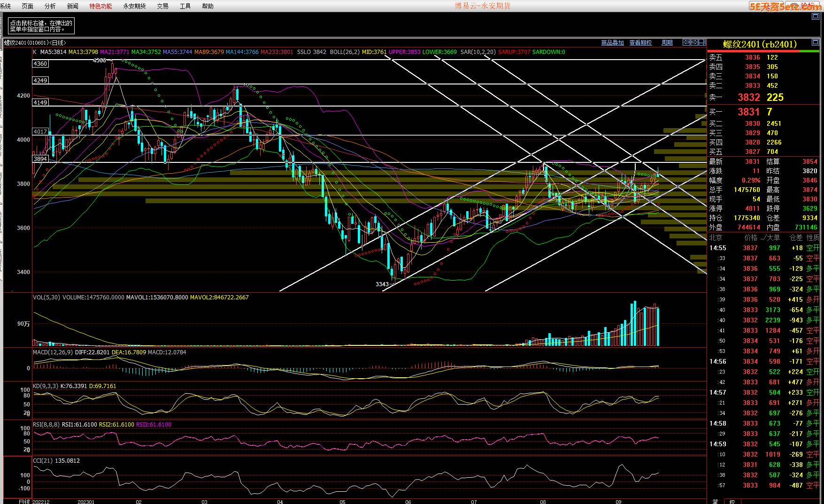
Task: Select the 4249 price level label
Action: coord(40,81)
